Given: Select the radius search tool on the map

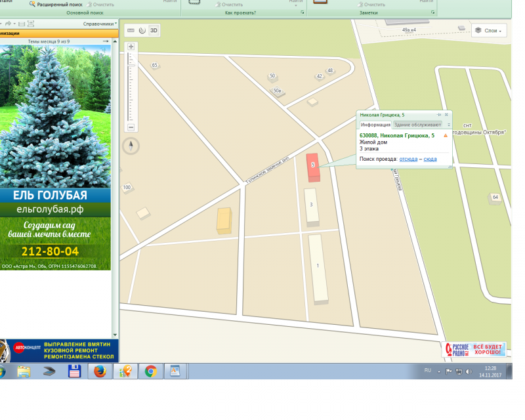Looking at the screenshot, I should pos(142,30).
